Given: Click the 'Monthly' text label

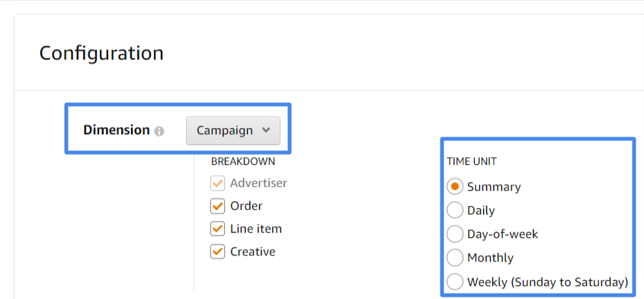Looking at the screenshot, I should pos(490,258).
